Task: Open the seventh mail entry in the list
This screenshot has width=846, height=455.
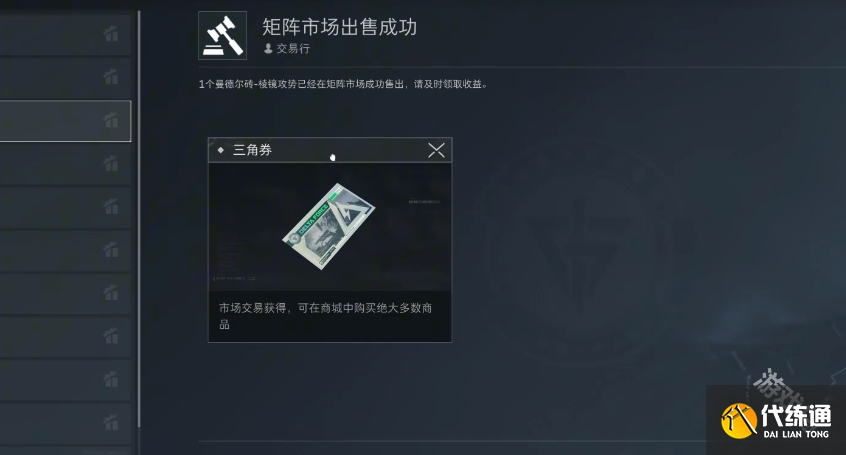Action: pos(65,294)
